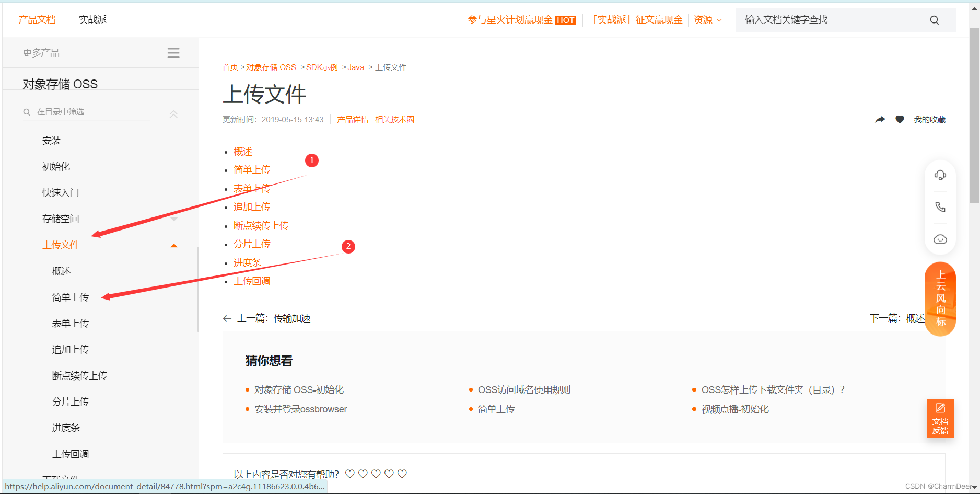This screenshot has height=494, width=980.
Task: Click the Java breadcrumb
Action: (x=356, y=67)
